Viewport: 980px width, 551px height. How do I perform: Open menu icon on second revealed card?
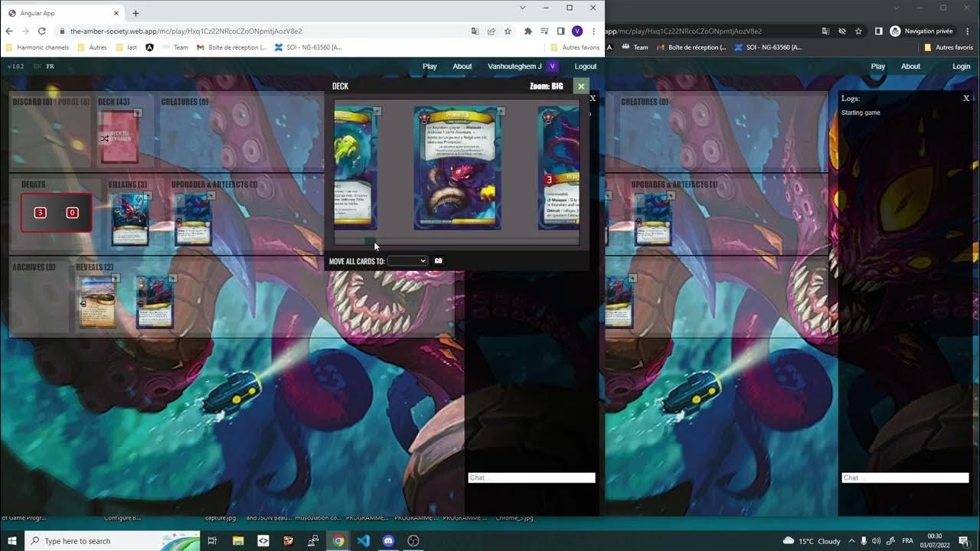pyautogui.click(x=172, y=279)
